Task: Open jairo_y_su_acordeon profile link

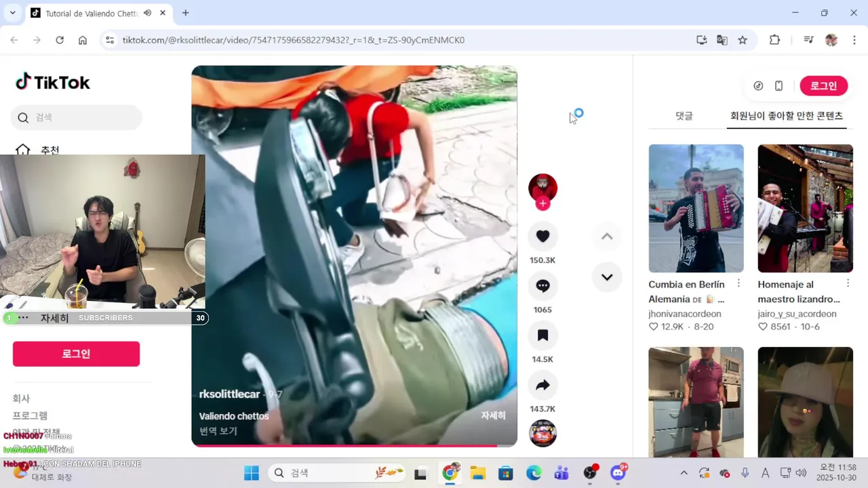Action: (x=797, y=314)
